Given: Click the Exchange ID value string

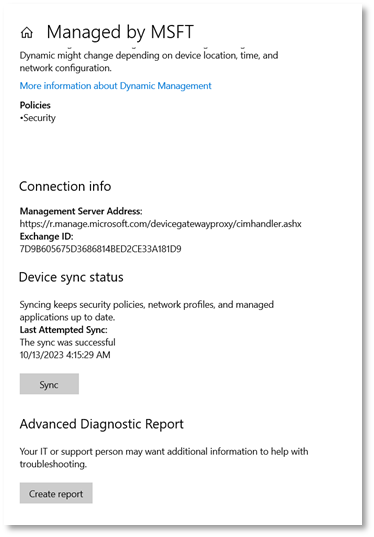Looking at the screenshot, I should click(100, 249).
